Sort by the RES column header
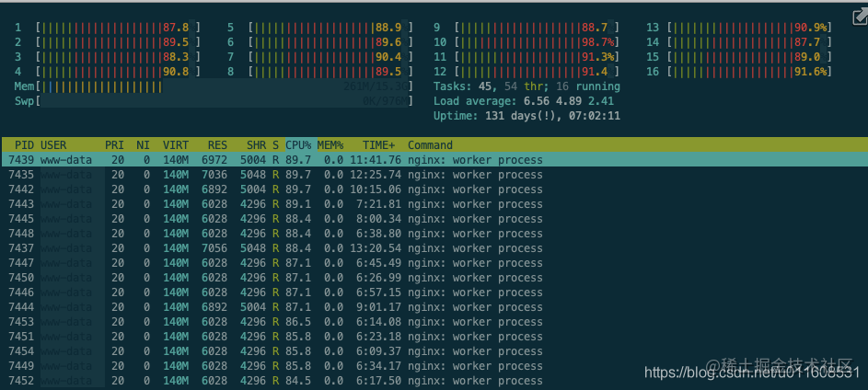The height and width of the screenshot is (390, 868). point(217,145)
